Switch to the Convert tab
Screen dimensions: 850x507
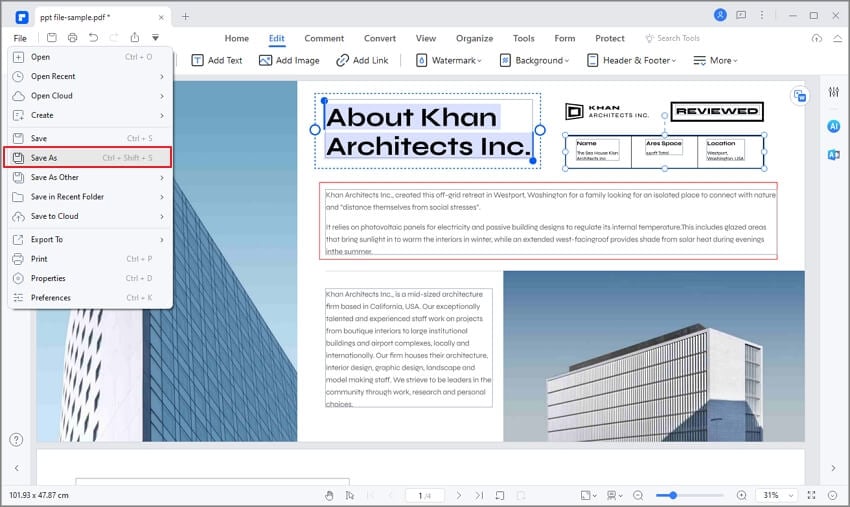(380, 38)
